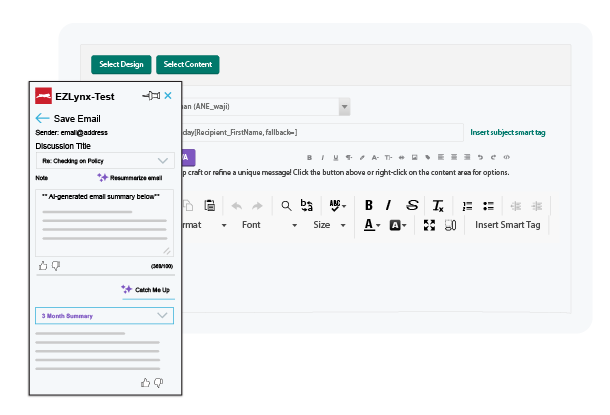Maximize the editor with the expand icon
The image size is (610, 415).
point(429,225)
